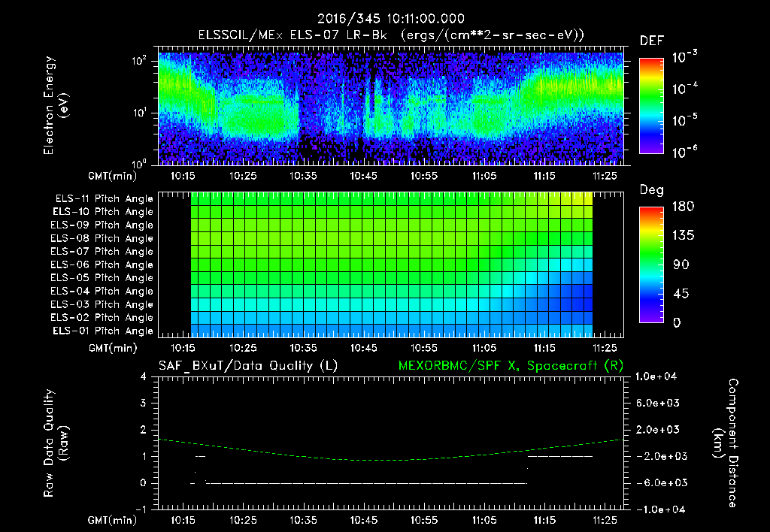This screenshot has height=532, width=770.
Task: Click the 10^-4 value on DEF scale
Action: [x=684, y=89]
